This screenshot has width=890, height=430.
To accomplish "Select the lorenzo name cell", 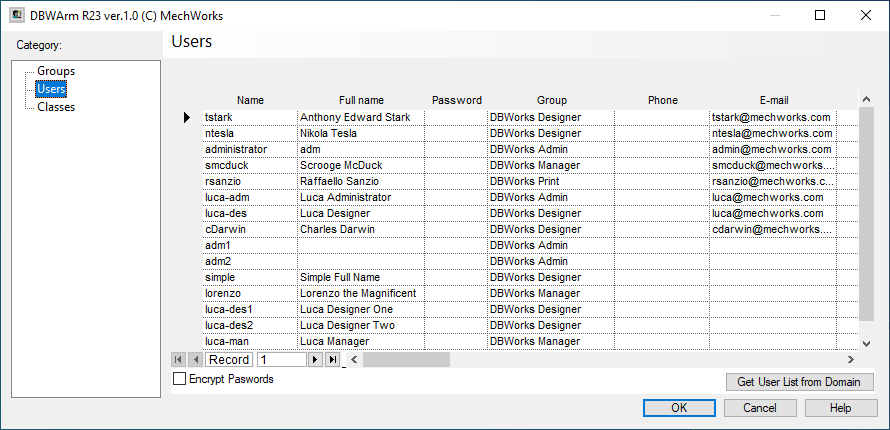I will (x=250, y=293).
